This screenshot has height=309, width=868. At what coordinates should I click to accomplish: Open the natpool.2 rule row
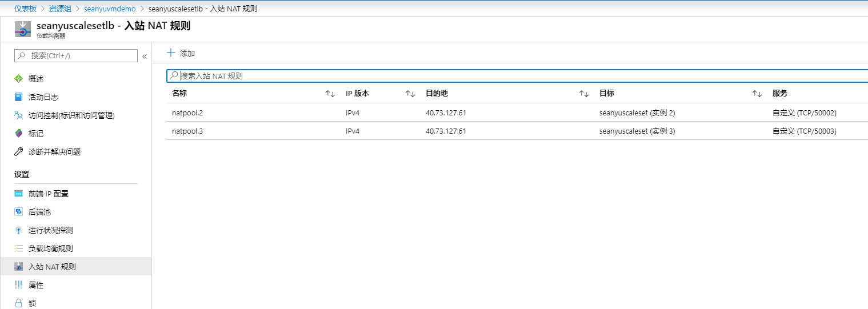[x=187, y=113]
